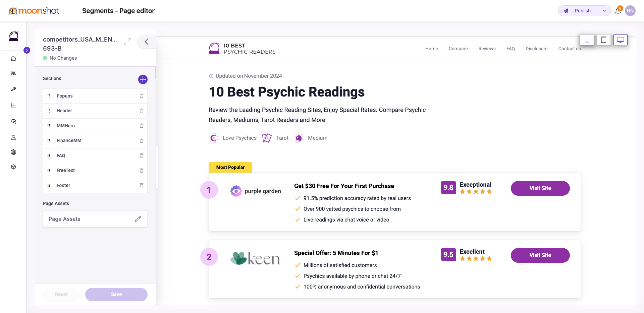
Task: Open the Publish dropdown arrow
Action: coord(604,11)
